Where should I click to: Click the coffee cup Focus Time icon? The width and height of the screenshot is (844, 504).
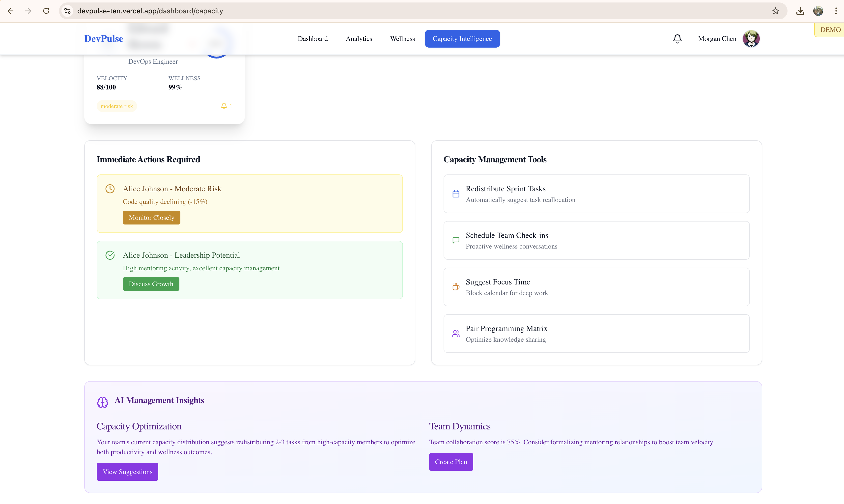tap(456, 287)
